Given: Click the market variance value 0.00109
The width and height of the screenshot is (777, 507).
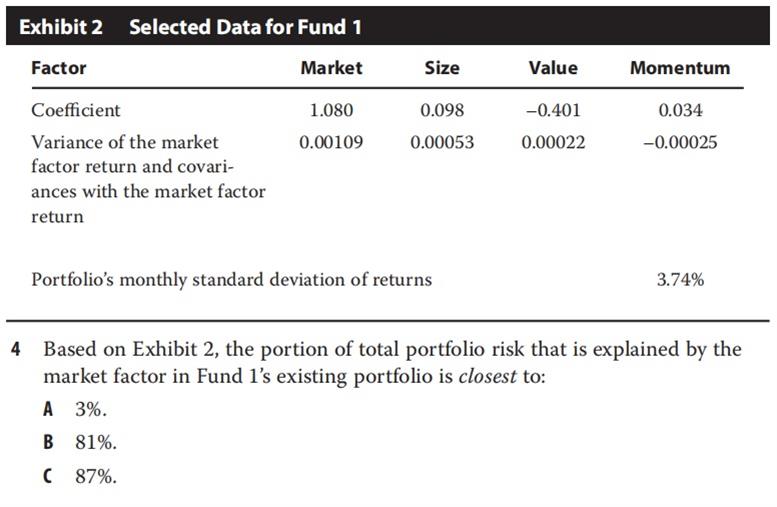Looking at the screenshot, I should (x=331, y=142).
